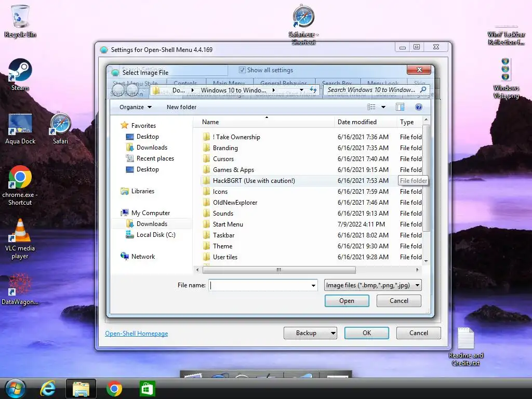The width and height of the screenshot is (532, 399).
Task: Select the Aqua Dock desktop shortcut
Action: [20, 128]
